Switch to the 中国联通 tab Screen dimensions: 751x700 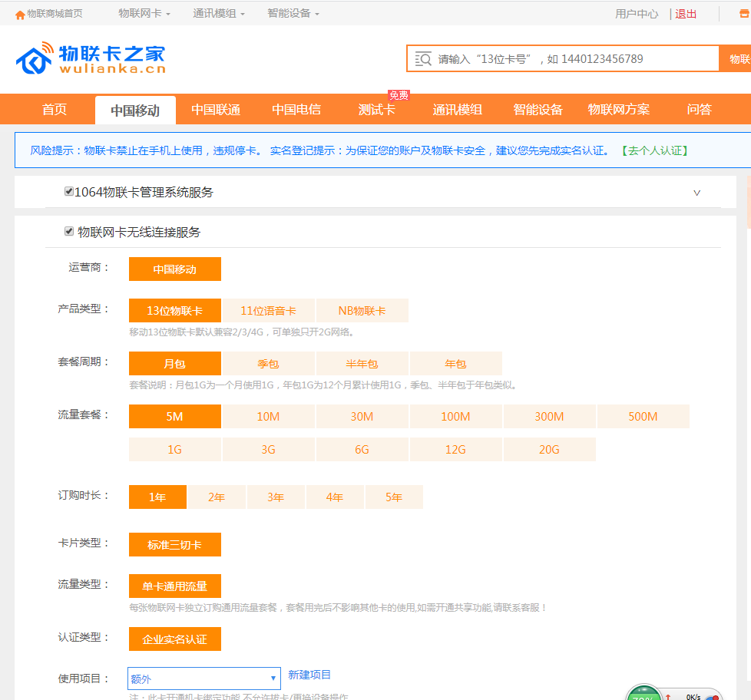tap(216, 110)
